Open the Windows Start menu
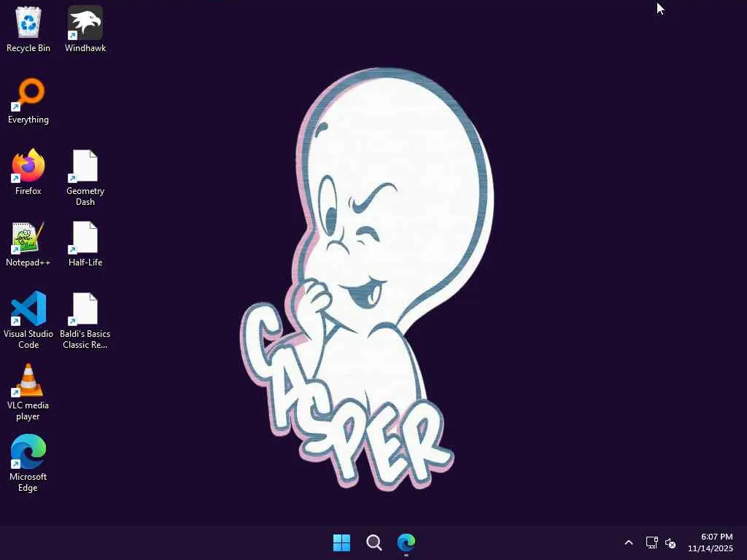747x560 pixels. coord(341,542)
